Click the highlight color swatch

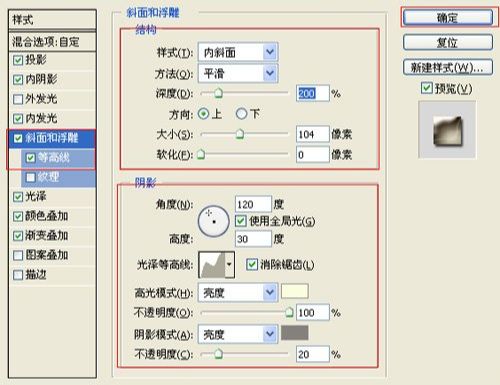pyautogui.click(x=295, y=291)
